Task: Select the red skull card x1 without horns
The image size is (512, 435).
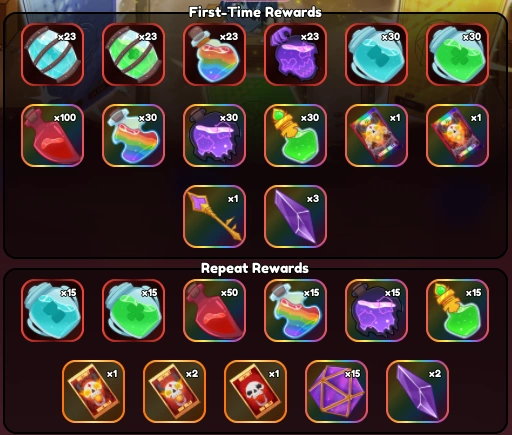Action: [x=255, y=391]
